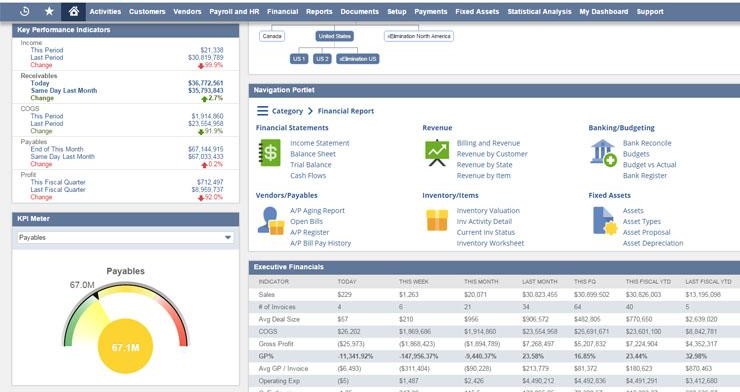Viewport: 740px width, 392px height.
Task: Open the Income Statement report
Action: (x=320, y=143)
